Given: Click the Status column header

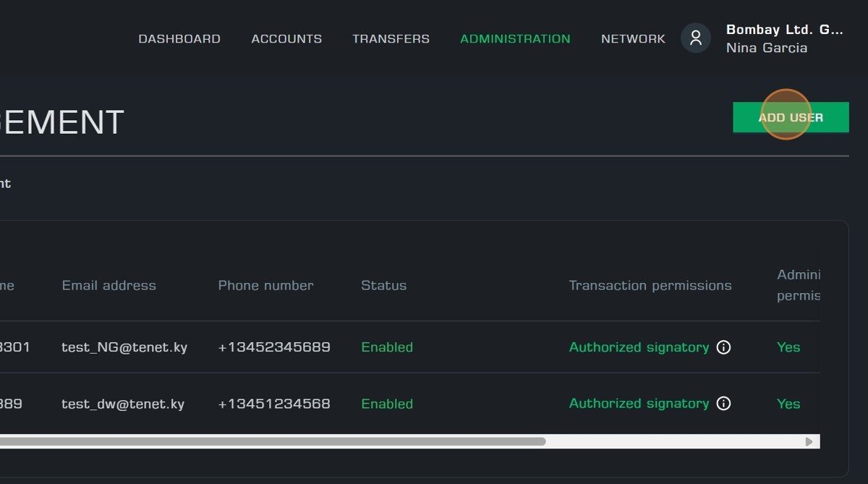Looking at the screenshot, I should (x=383, y=286).
